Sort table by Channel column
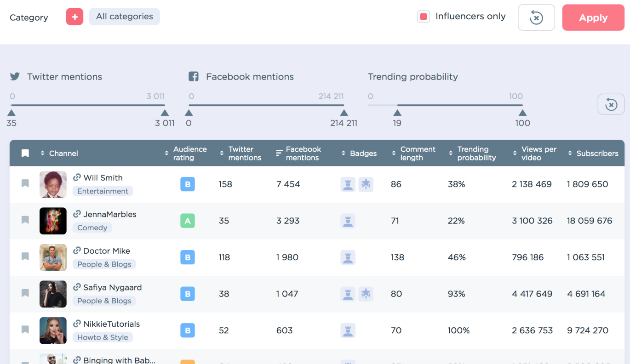 click(59, 153)
